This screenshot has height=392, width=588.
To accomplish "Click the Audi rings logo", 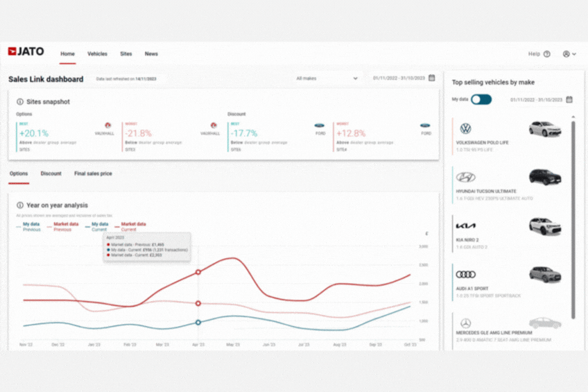I will 465,275.
